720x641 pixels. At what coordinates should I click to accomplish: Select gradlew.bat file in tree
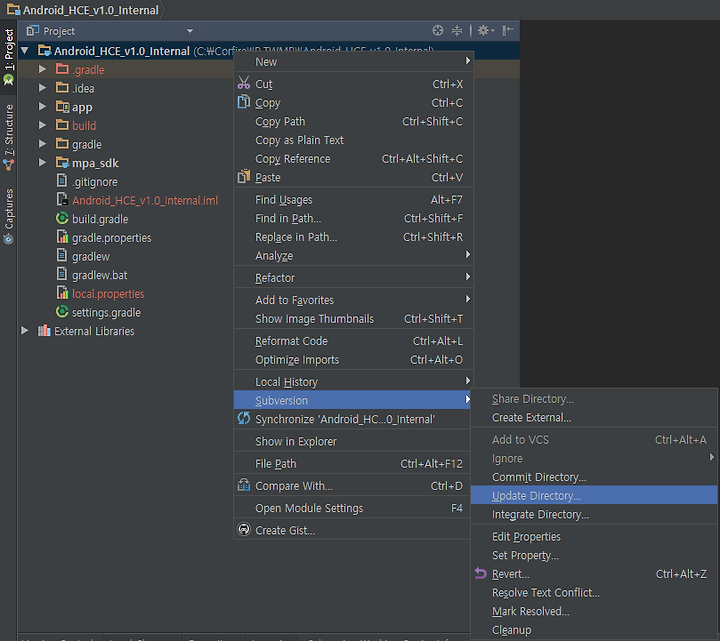tap(100, 275)
